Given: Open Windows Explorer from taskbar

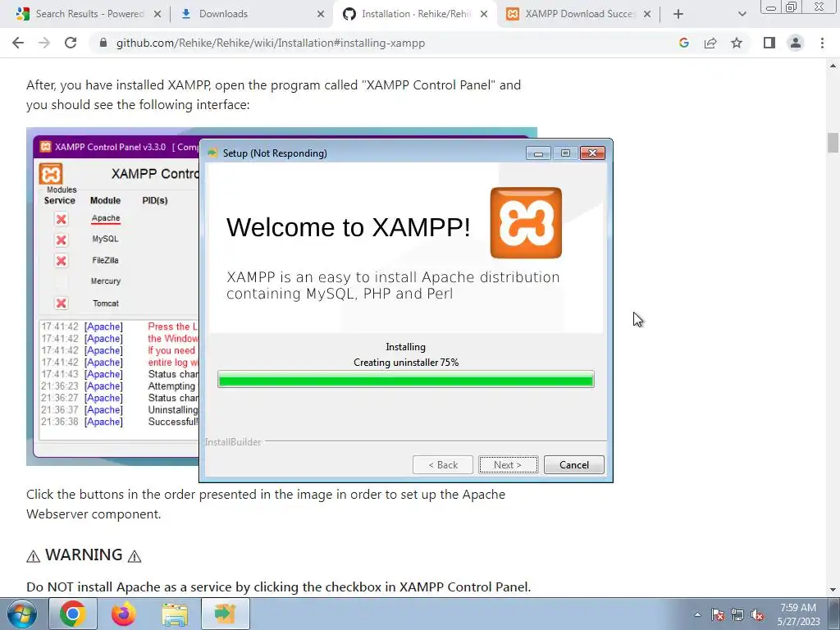Looking at the screenshot, I should [175, 614].
